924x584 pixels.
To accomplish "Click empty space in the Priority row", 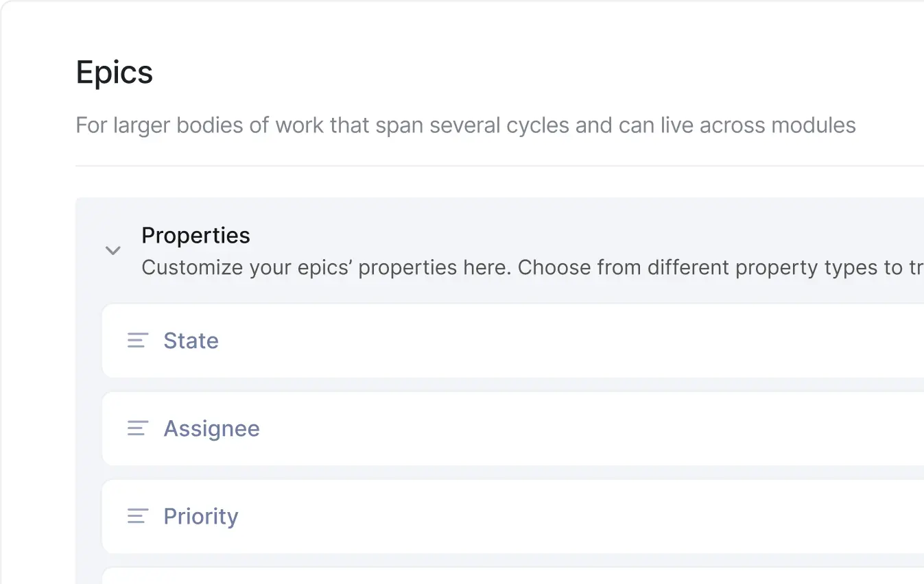I will click(549, 516).
